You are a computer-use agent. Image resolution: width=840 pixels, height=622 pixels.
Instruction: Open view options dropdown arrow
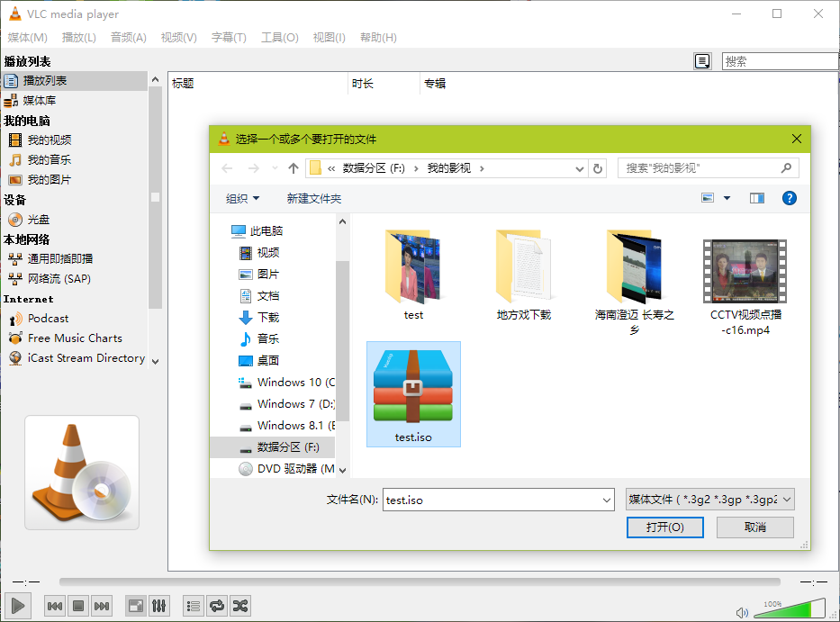(727, 198)
